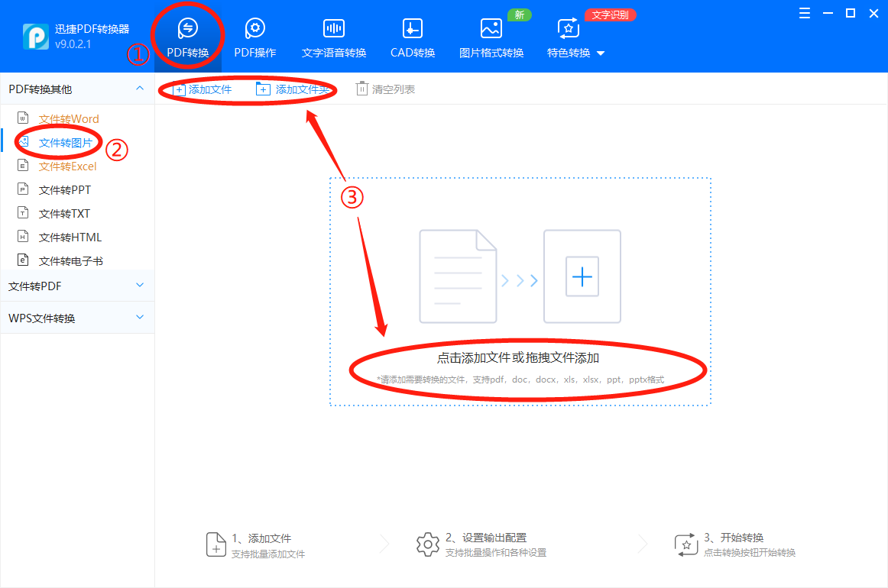Select 文件转图片 in sidebar
Viewport: 888px width, 588px height.
(65, 143)
